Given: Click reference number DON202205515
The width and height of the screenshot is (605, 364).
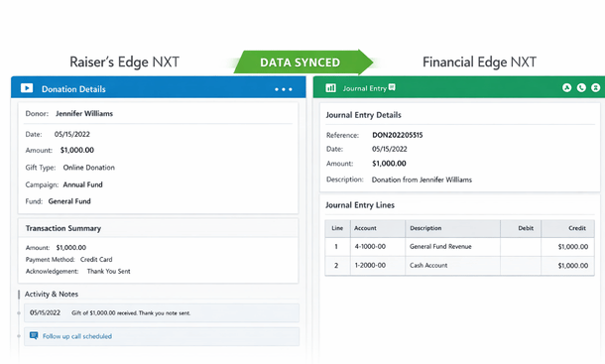Looking at the screenshot, I should coord(398,135).
